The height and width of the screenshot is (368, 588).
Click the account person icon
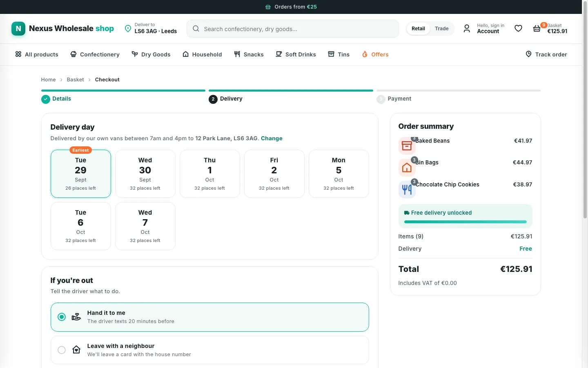[467, 29]
